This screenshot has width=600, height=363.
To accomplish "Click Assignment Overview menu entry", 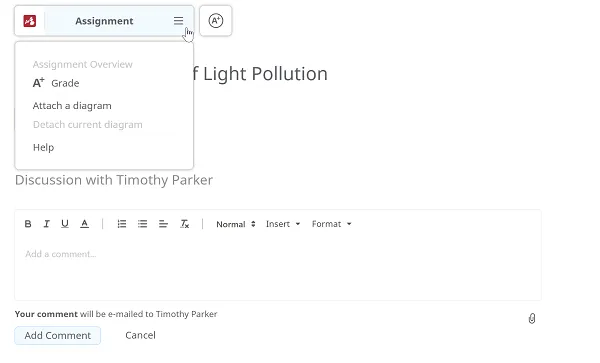I will [x=83, y=64].
